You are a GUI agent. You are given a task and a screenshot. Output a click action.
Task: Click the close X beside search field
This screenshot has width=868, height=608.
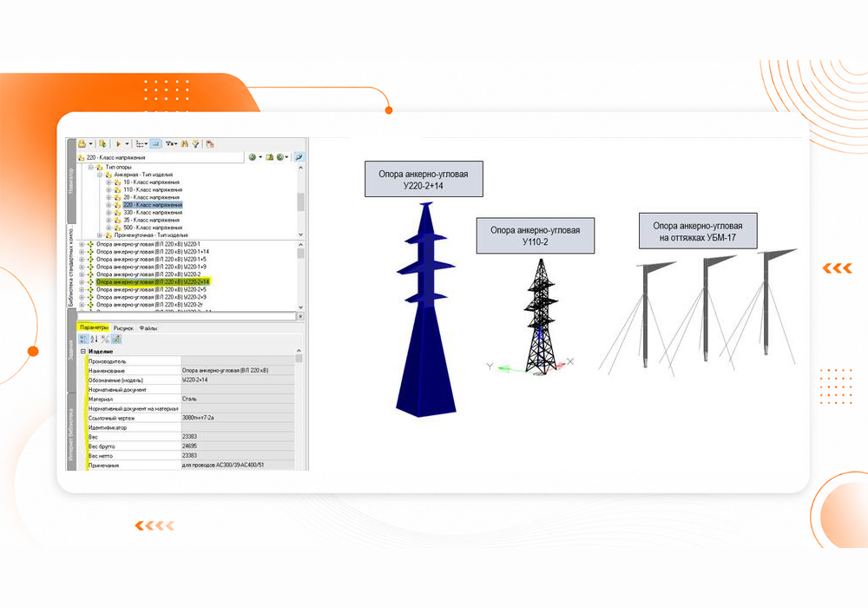[x=300, y=316]
